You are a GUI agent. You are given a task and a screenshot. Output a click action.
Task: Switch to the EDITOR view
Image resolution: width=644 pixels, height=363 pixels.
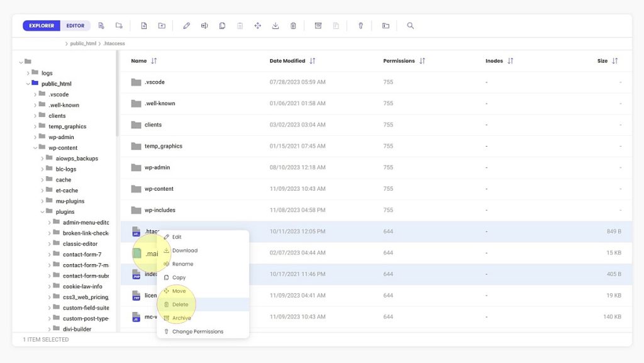point(75,25)
